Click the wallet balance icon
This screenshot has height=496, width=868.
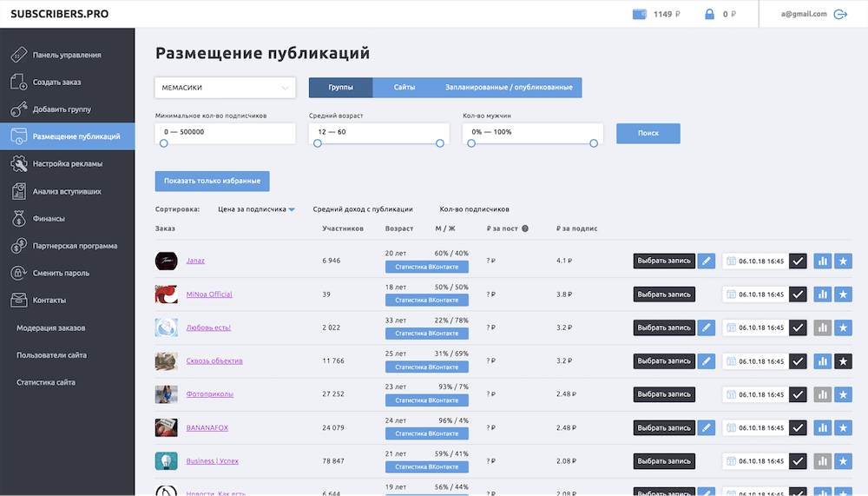coord(640,14)
